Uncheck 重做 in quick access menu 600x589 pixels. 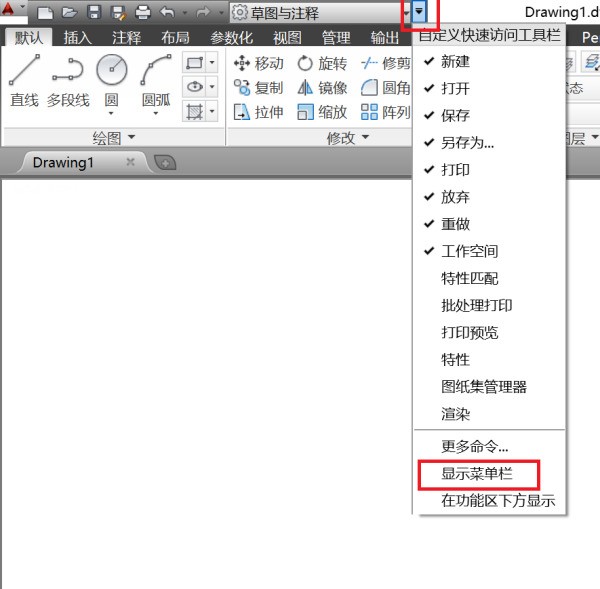tap(489, 224)
